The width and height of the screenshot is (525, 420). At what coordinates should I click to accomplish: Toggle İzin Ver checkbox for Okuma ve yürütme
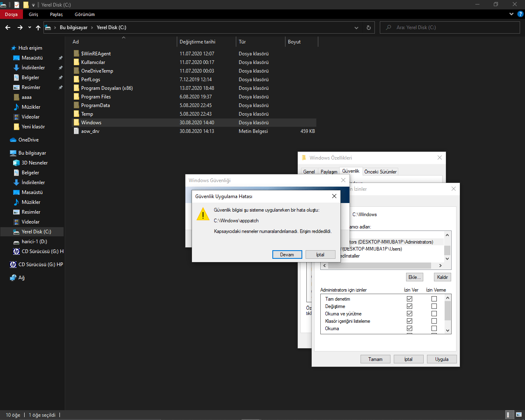pos(409,314)
